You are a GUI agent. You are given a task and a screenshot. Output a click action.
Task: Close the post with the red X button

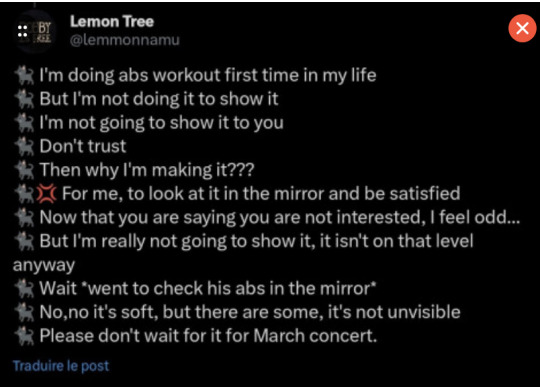click(522, 28)
